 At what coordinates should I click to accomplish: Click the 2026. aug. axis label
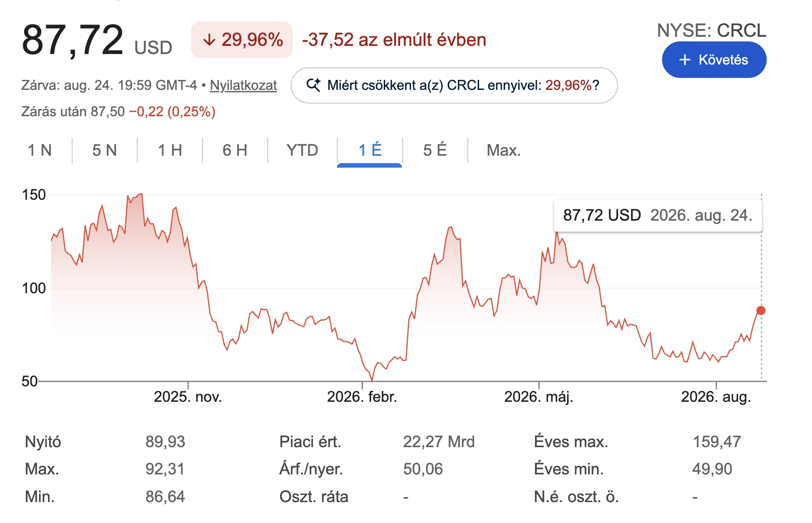pos(716,397)
